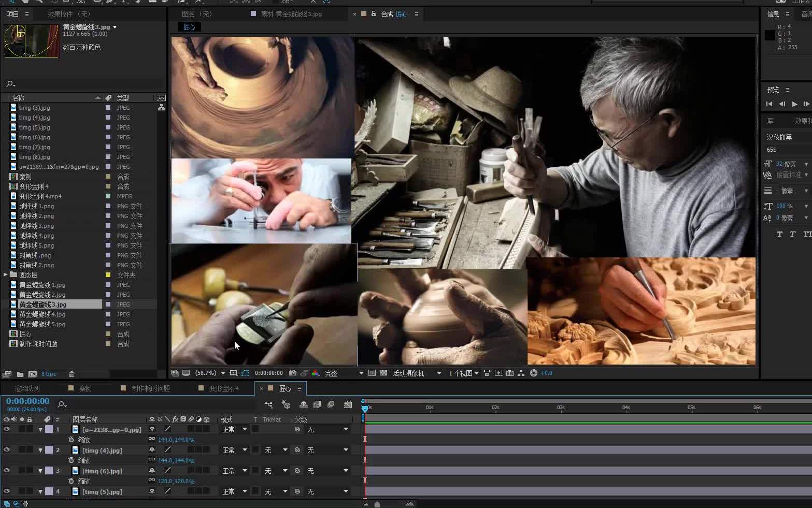Create a new folder in the project panel
The width and height of the screenshot is (812, 508).
[x=20, y=374]
